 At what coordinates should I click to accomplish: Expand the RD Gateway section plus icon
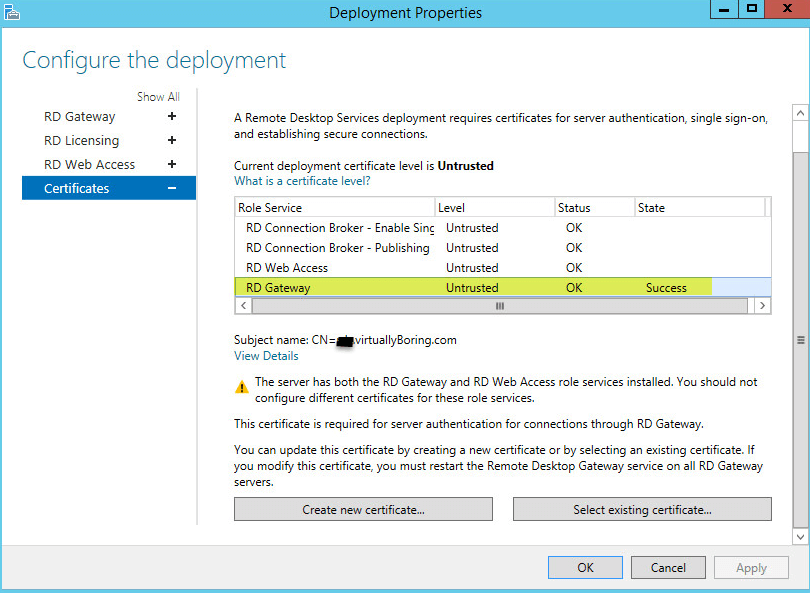coord(172,117)
